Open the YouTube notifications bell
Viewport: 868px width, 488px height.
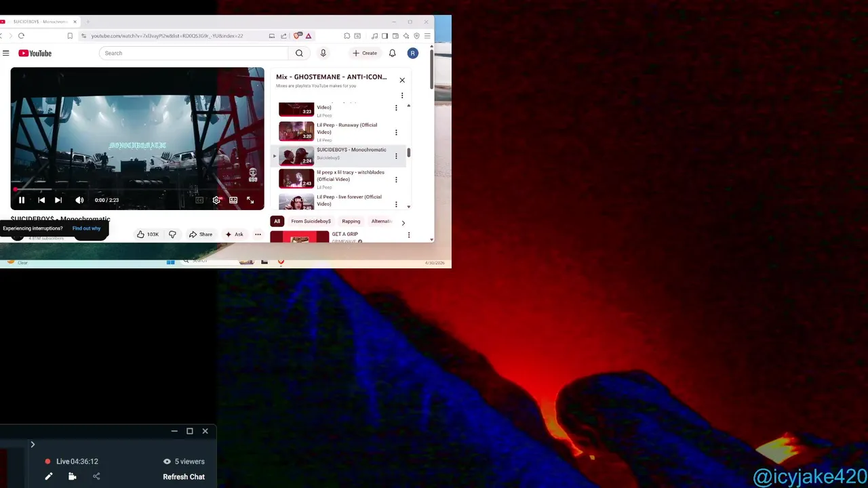click(x=392, y=53)
